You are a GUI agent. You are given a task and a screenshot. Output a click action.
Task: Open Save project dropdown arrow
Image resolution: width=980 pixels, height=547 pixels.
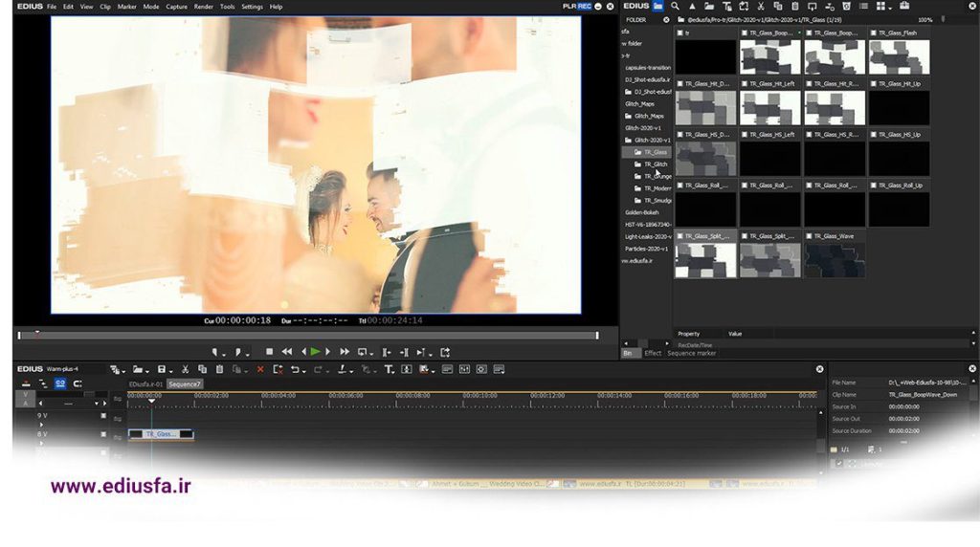tap(170, 372)
